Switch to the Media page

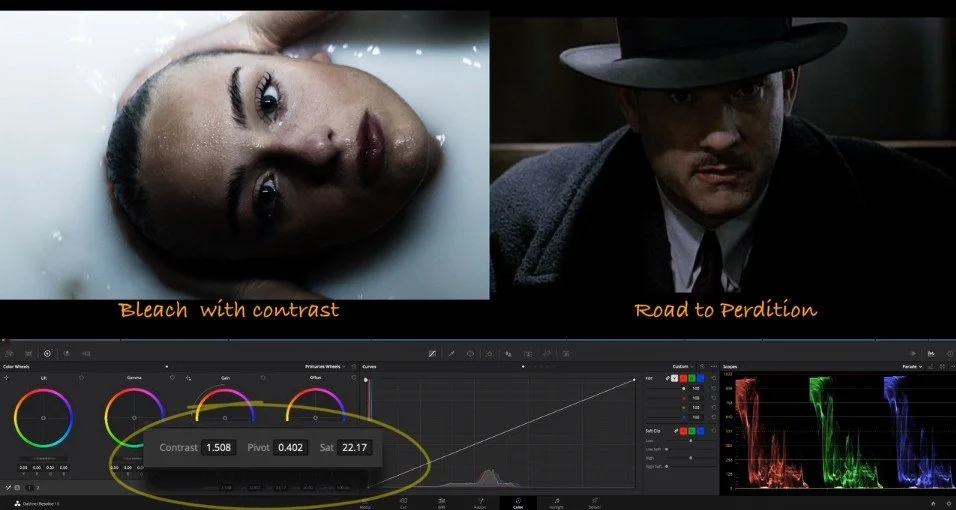click(x=366, y=503)
